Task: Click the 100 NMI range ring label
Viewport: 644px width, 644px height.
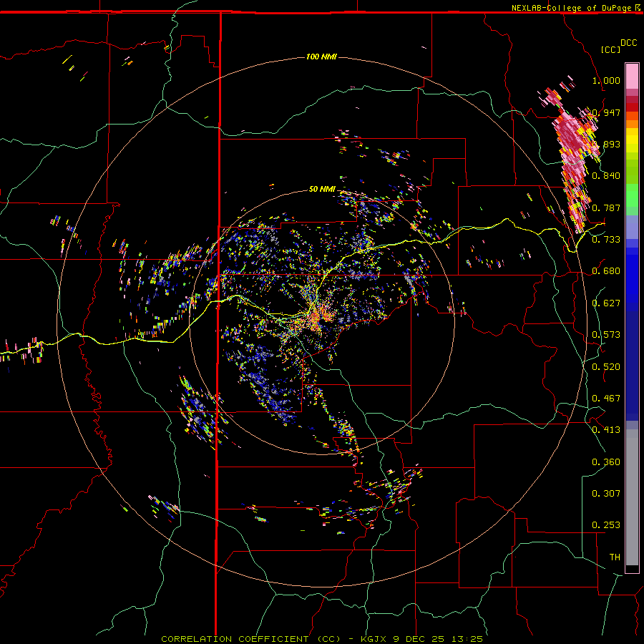Action: [x=321, y=57]
